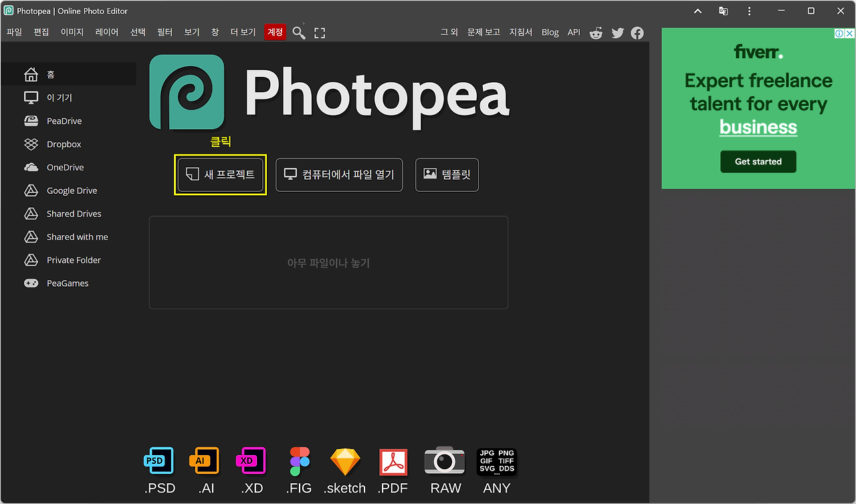This screenshot has height=504, width=856.
Task: Open the 레이어 menu
Action: 107,32
